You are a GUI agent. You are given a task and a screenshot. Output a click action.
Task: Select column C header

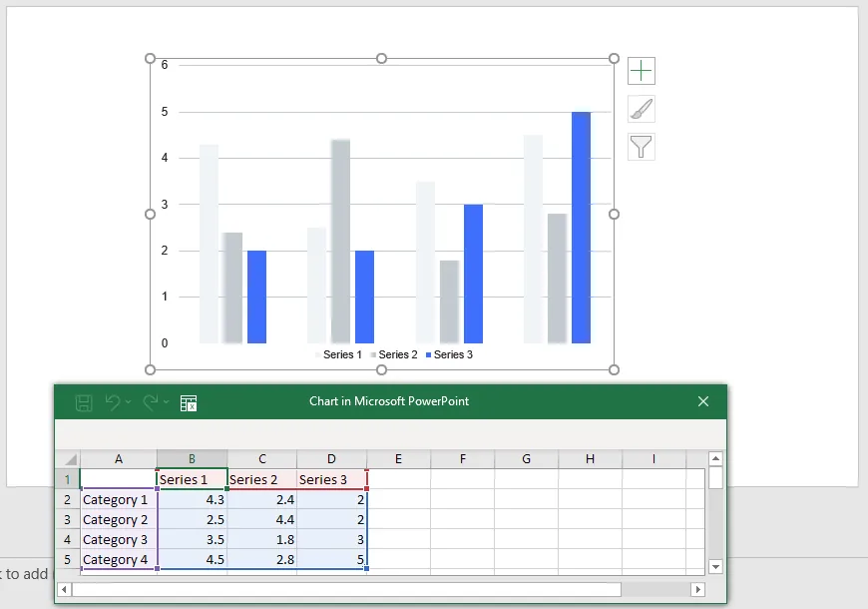261,459
